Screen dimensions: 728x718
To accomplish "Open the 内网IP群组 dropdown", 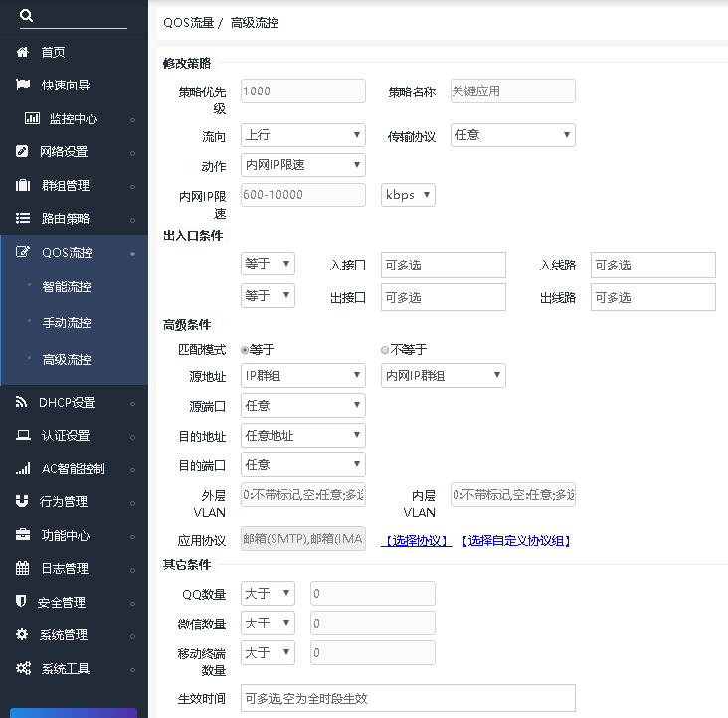I will [x=444, y=375].
